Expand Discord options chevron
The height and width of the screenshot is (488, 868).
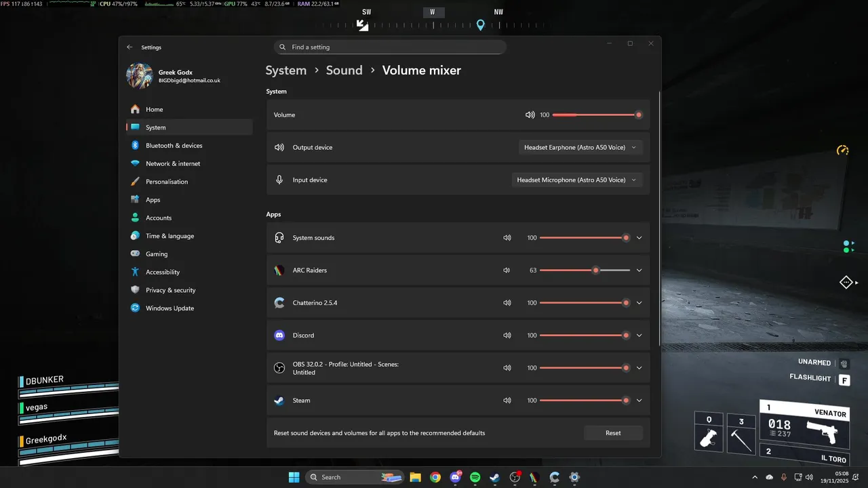(x=639, y=335)
